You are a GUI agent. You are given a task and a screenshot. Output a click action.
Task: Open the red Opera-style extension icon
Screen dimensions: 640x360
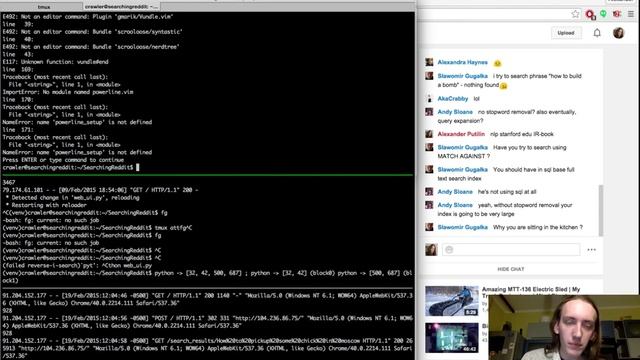(x=590, y=14)
